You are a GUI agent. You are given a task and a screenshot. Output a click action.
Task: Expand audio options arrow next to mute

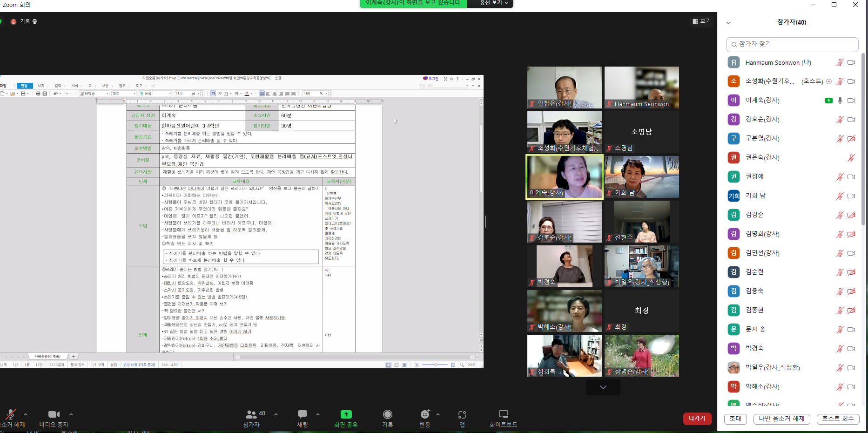coord(26,414)
